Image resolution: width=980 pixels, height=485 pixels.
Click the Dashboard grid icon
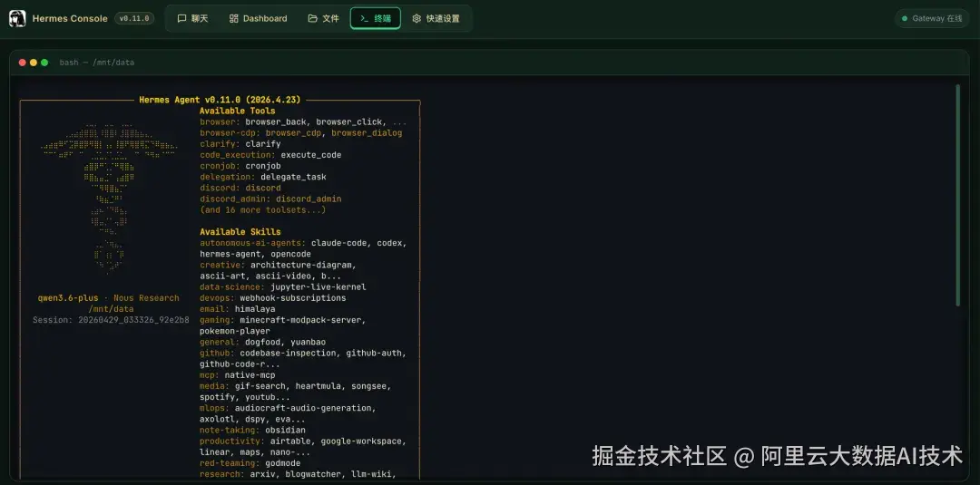(234, 19)
